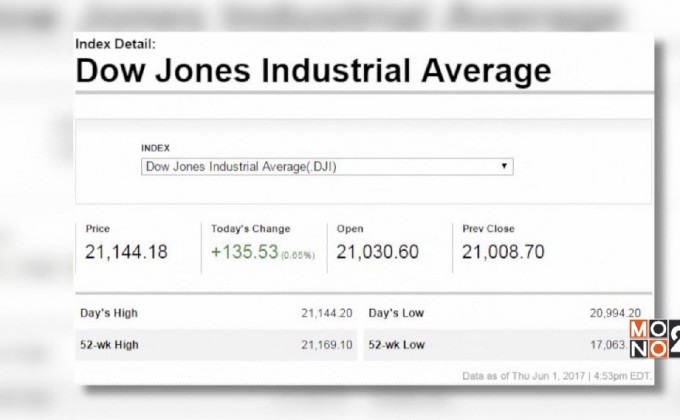
Task: Open the Dow Jones Industrial Average(.DJI) index dropdown
Action: (327, 167)
